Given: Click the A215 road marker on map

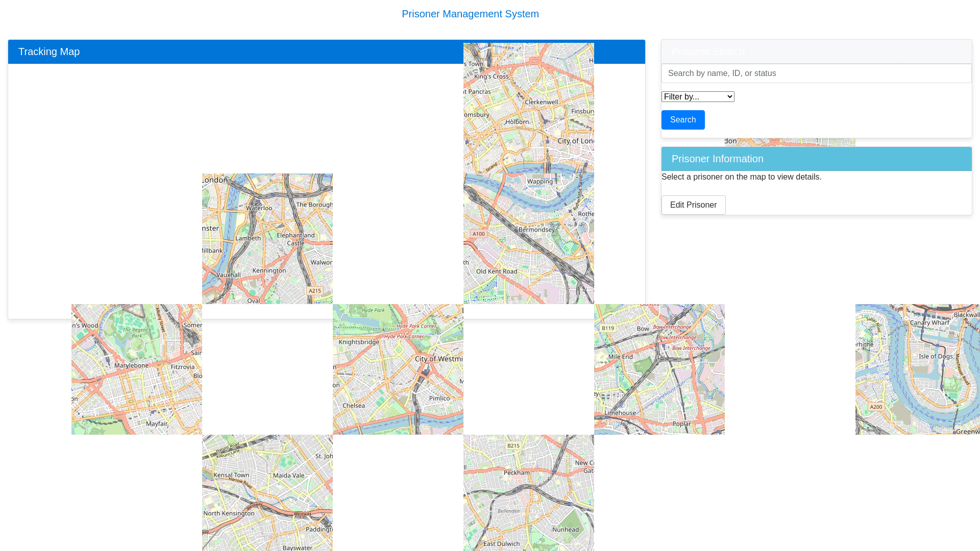Looking at the screenshot, I should point(314,291).
